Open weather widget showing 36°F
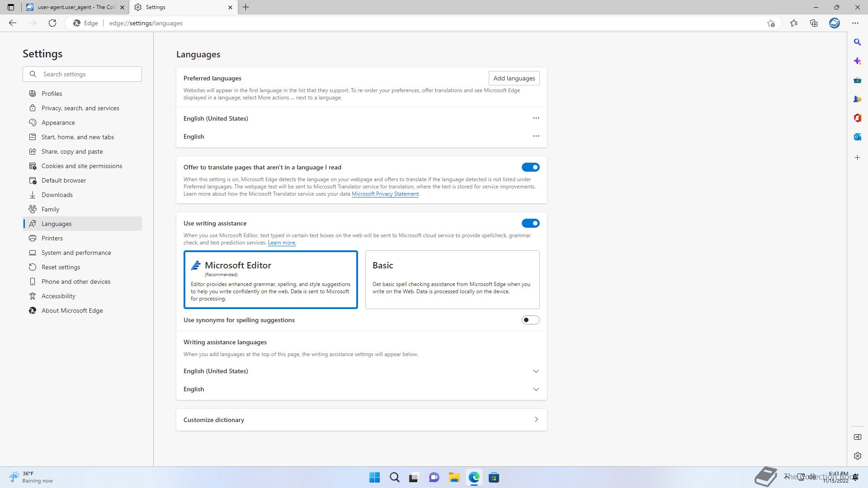 pos(31,477)
